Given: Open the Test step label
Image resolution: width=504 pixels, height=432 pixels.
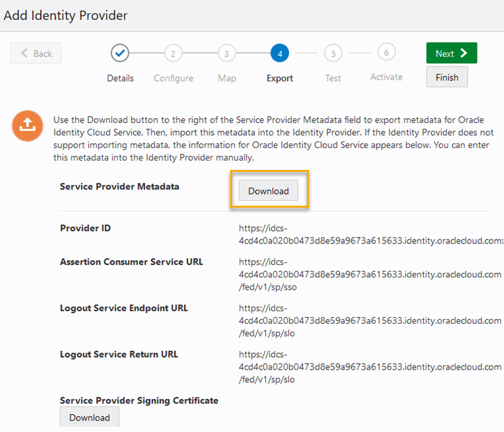Looking at the screenshot, I should click(333, 78).
